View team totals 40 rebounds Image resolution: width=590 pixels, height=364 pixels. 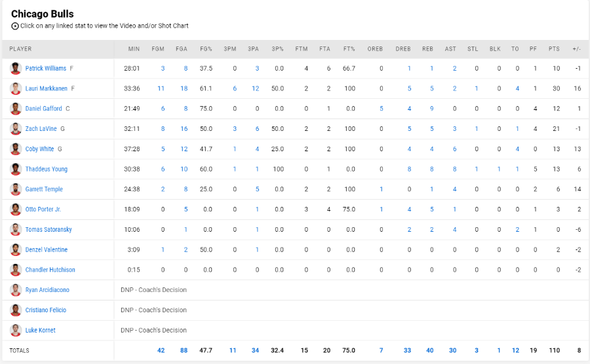coord(429,350)
